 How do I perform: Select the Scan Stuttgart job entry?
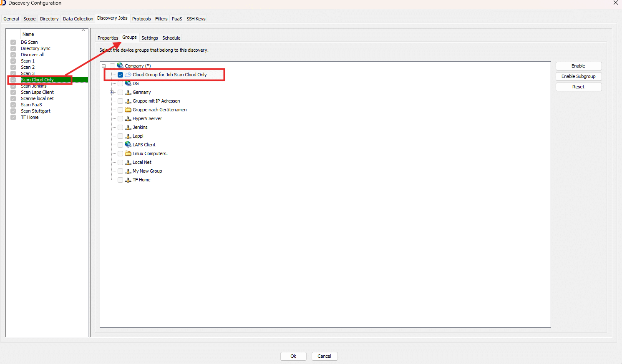coord(35,110)
